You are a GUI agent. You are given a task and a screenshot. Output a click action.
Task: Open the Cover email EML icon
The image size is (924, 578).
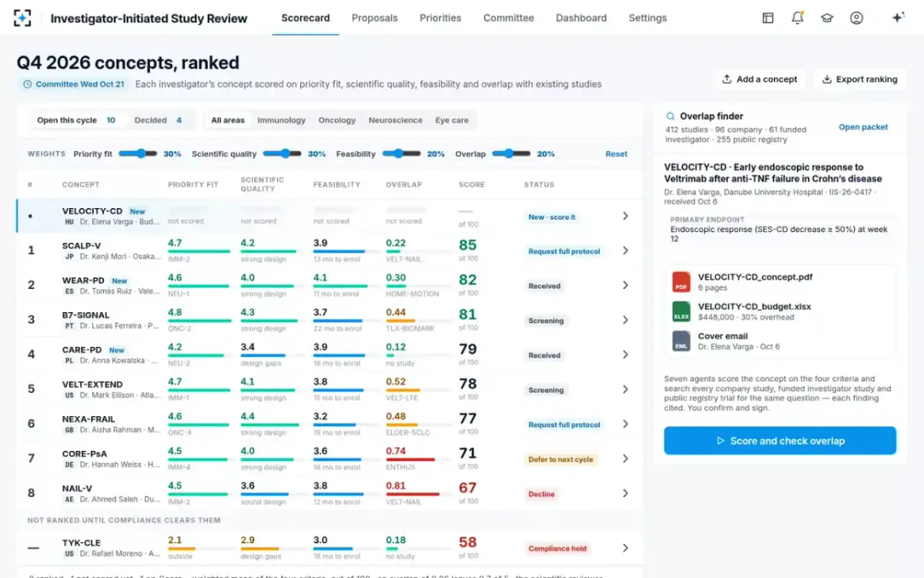point(681,341)
